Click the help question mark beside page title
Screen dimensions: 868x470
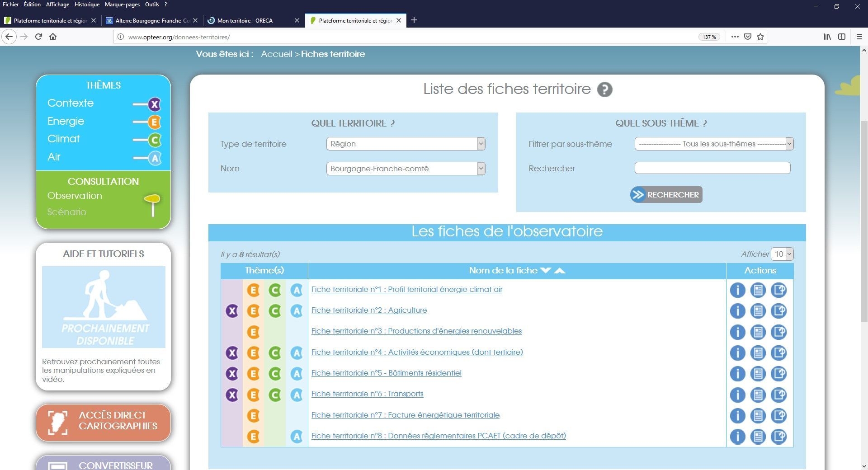(604, 89)
